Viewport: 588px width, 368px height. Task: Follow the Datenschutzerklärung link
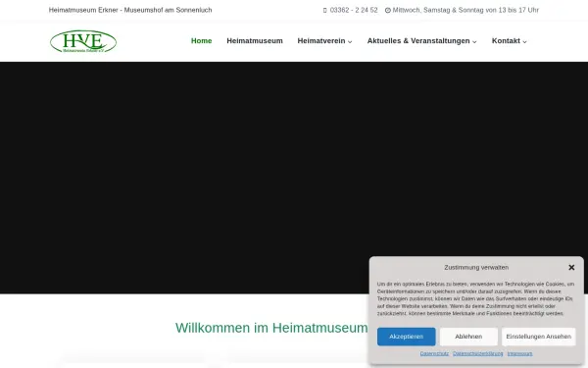click(x=478, y=353)
